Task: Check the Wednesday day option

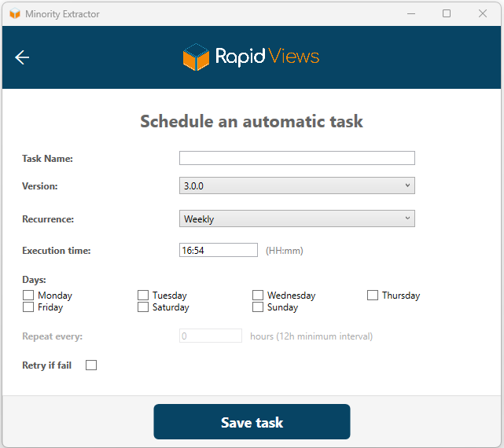Action: [258, 296]
